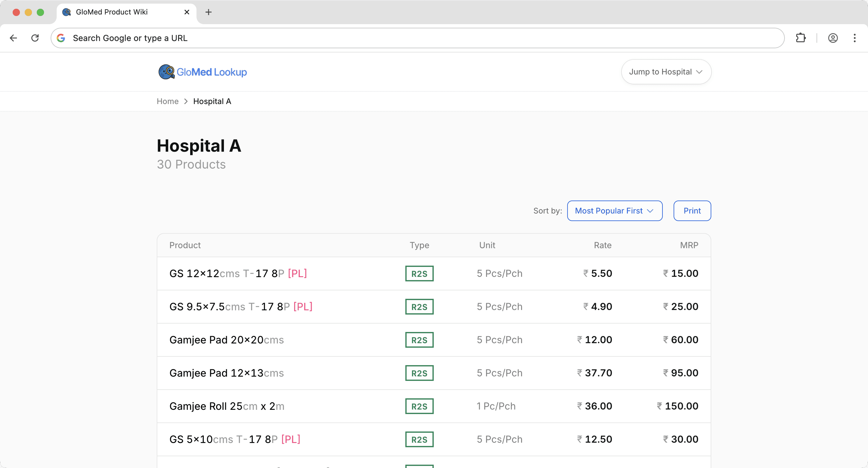Reload the page with refresh icon
The width and height of the screenshot is (868, 468).
[35, 38]
